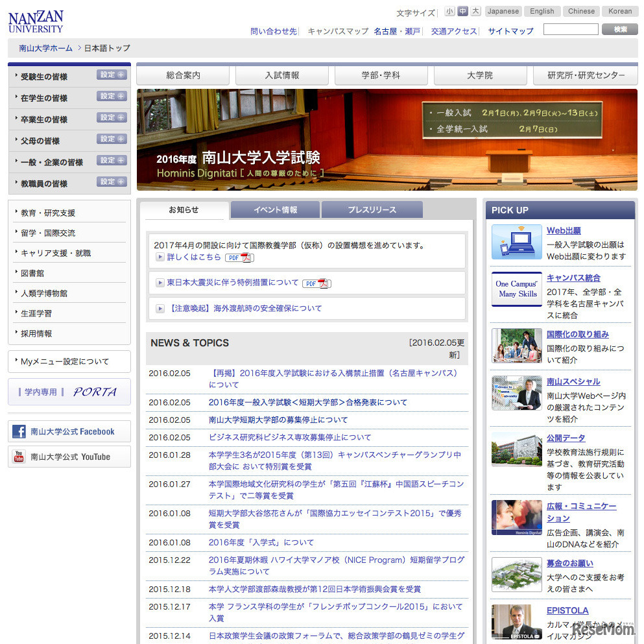Image resolution: width=644 pixels, height=644 pixels.
Task: Open 入試情報 navigation menu
Action: 282,76
